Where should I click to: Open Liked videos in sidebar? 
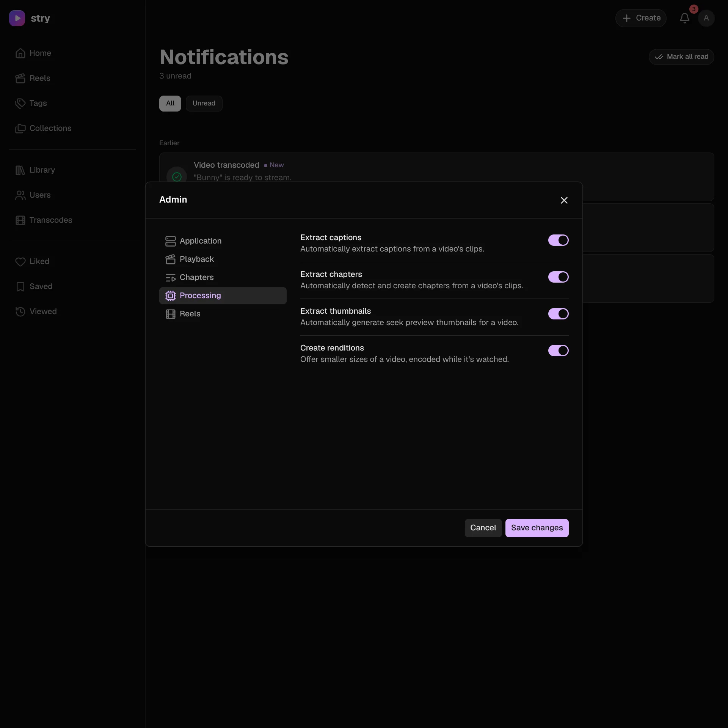pos(72,261)
